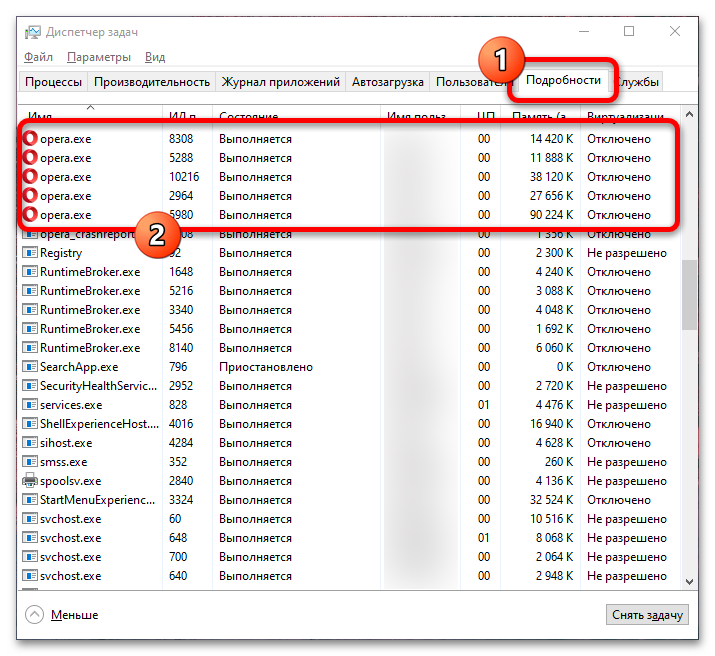Select the Registry process name

[x=61, y=253]
